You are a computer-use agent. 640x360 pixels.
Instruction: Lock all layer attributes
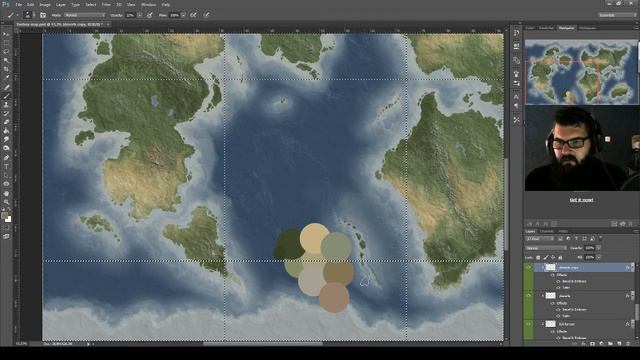(x=560, y=258)
